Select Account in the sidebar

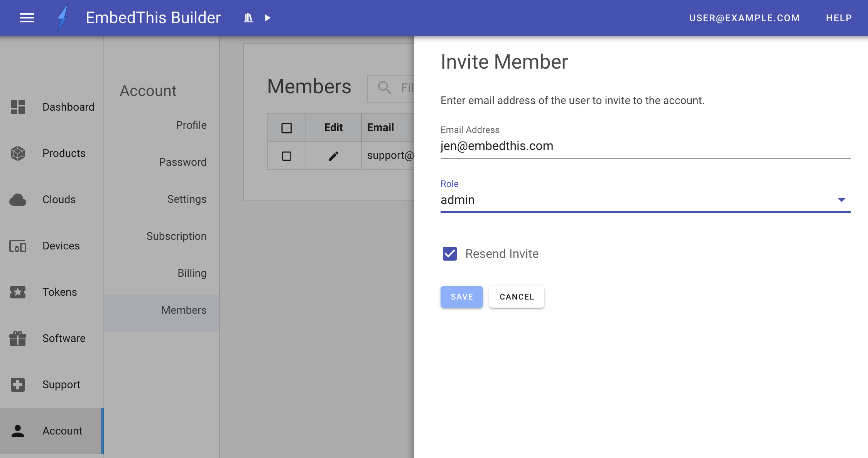click(52, 431)
